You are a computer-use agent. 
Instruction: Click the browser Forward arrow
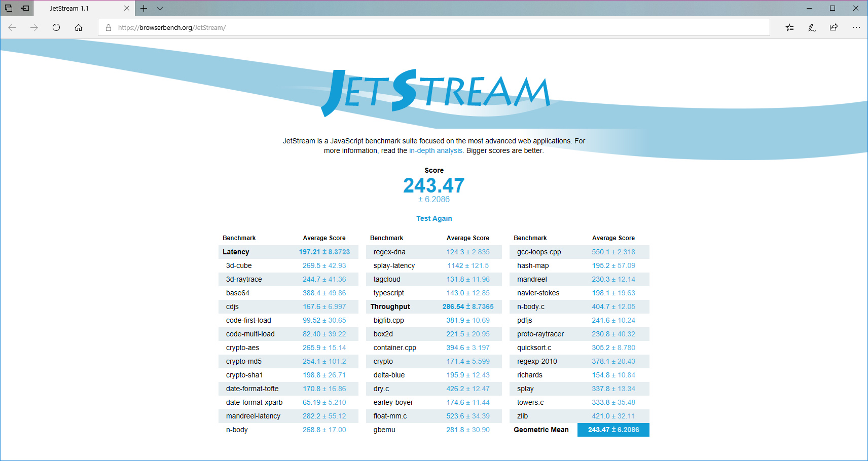tap(34, 28)
